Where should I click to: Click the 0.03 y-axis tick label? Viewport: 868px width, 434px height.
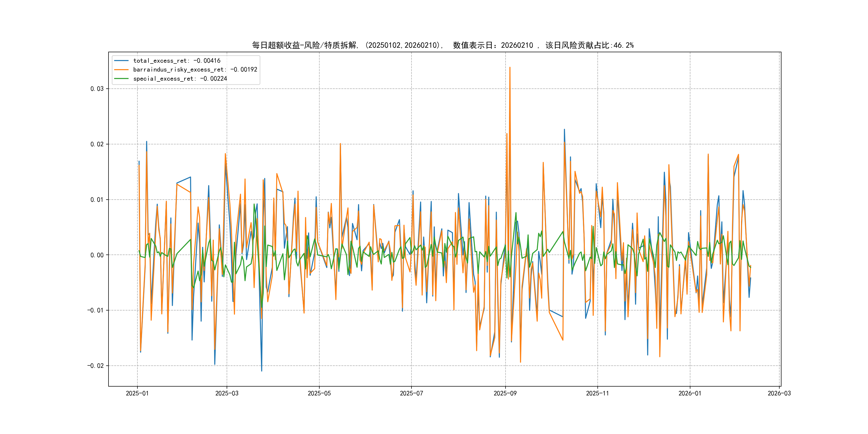[97, 89]
